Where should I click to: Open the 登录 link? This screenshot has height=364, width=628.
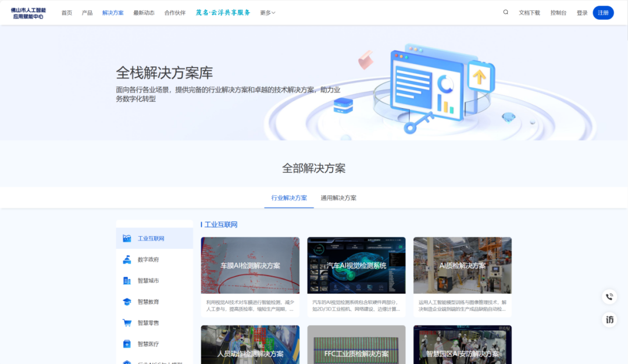pos(582,12)
